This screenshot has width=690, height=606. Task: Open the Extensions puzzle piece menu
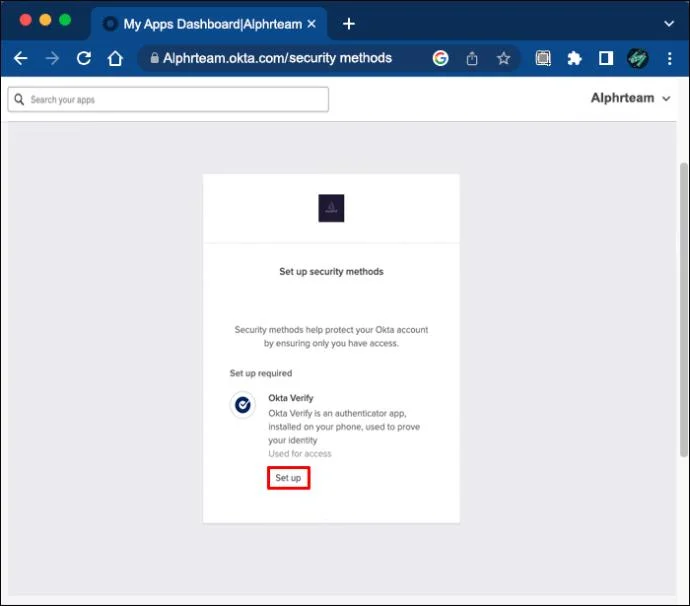click(x=574, y=58)
